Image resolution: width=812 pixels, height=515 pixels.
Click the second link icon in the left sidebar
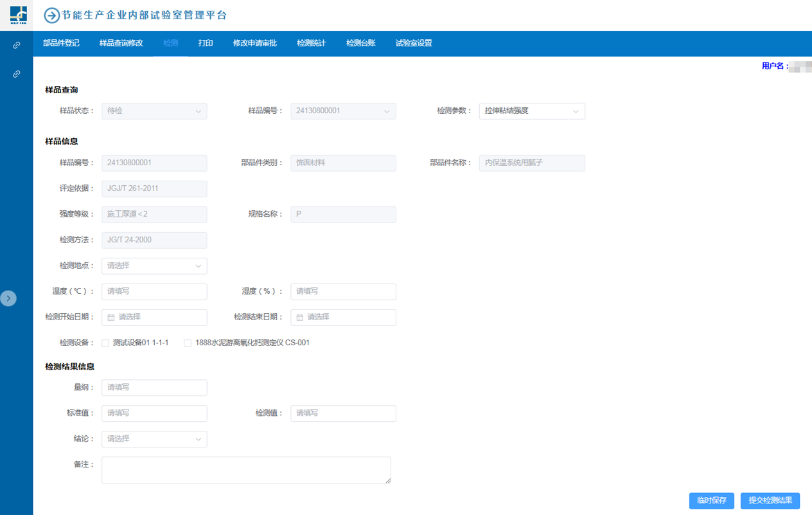pos(17,74)
